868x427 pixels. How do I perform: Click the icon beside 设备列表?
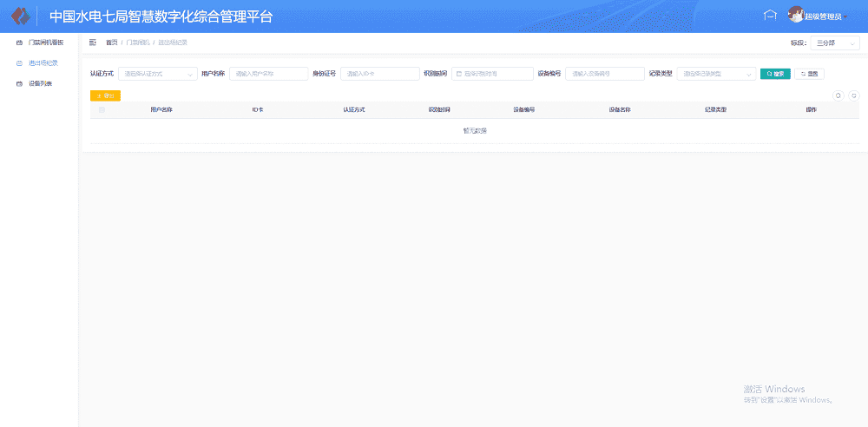20,83
